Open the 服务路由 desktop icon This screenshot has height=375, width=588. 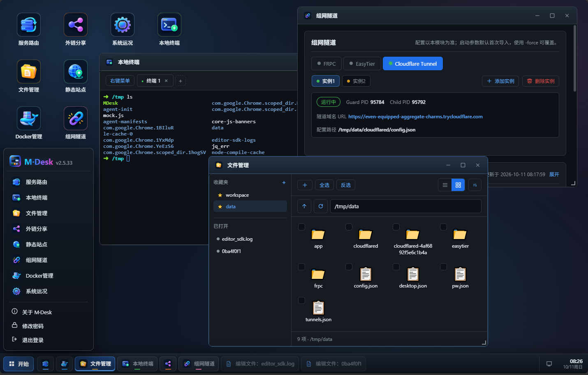pos(29,30)
